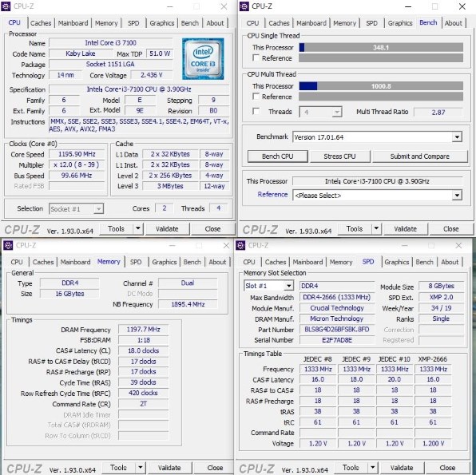Image resolution: width=476 pixels, height=475 pixels.
Task: Click Submit and Compare button
Action: [x=420, y=156]
